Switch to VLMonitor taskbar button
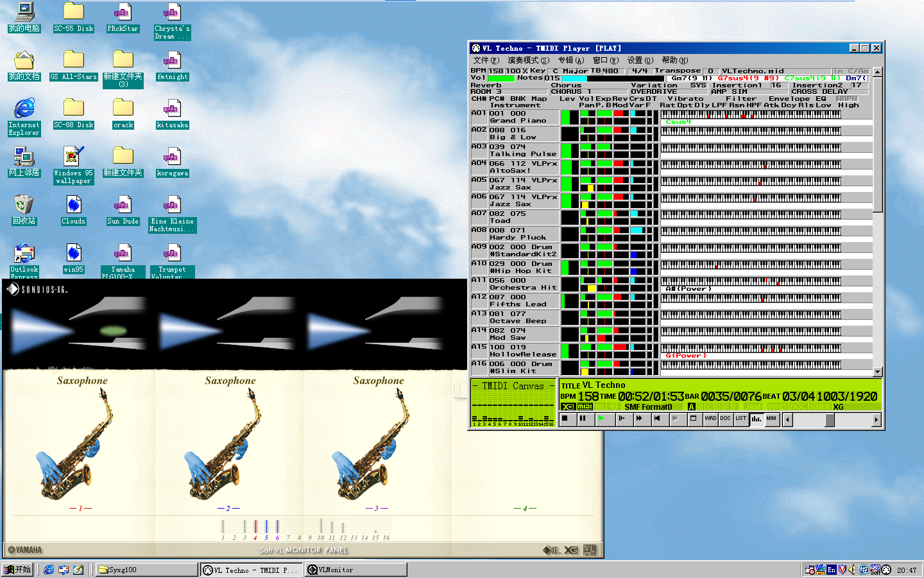 [356, 570]
